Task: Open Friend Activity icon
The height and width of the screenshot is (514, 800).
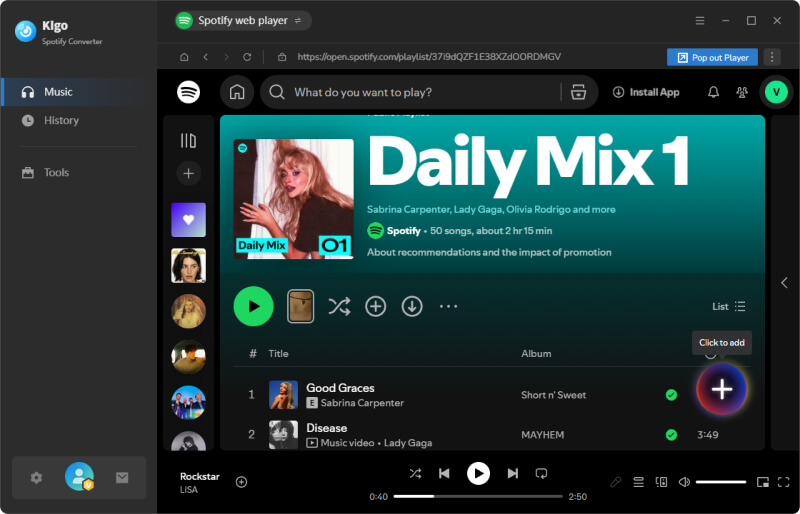Action: point(742,92)
